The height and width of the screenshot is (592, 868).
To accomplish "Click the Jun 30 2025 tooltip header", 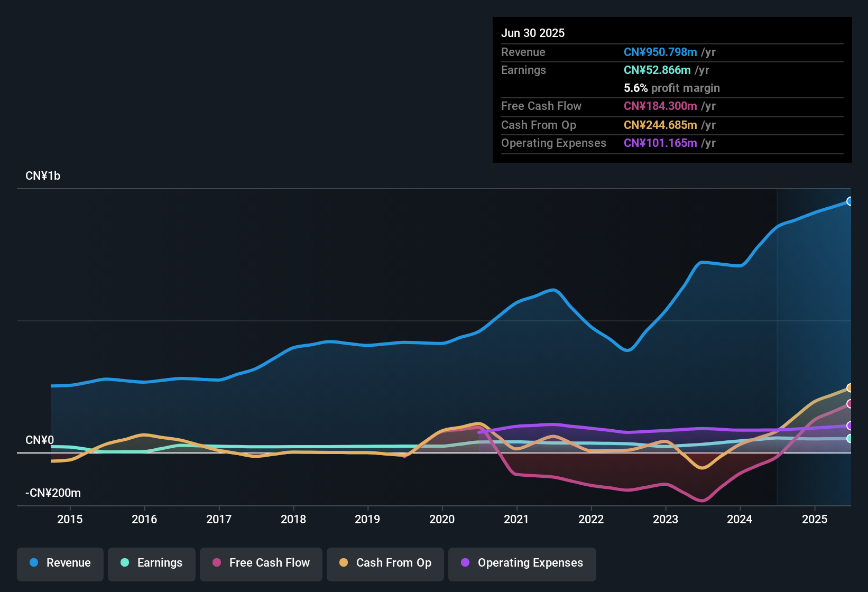I will (x=533, y=33).
